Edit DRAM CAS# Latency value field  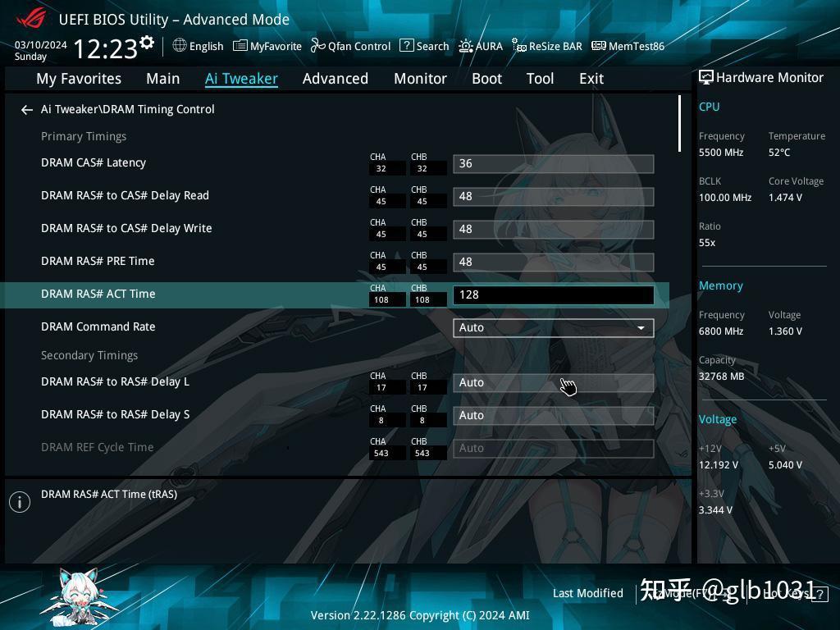(554, 164)
